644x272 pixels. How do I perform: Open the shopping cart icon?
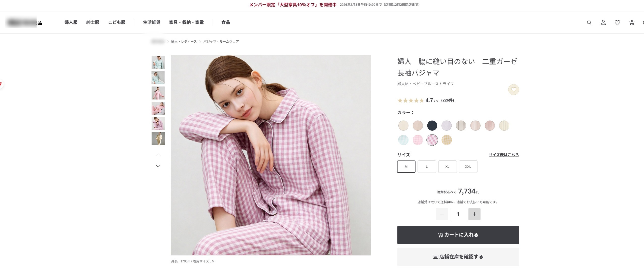click(x=632, y=23)
